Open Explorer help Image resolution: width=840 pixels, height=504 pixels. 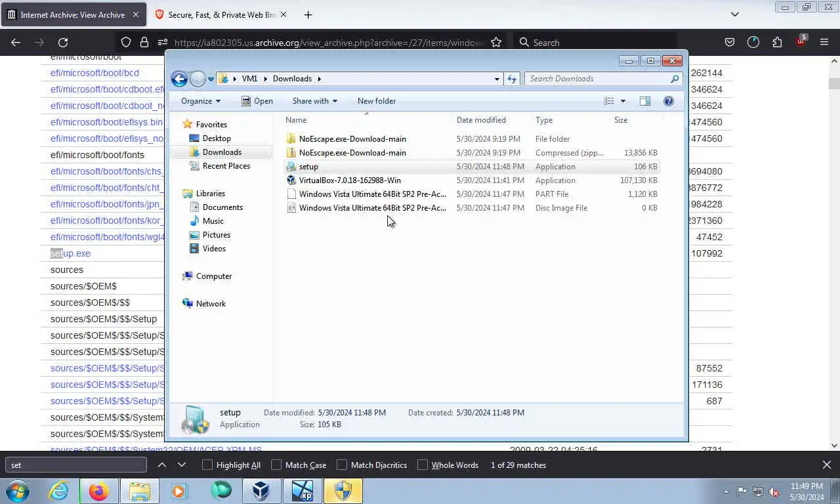669,101
